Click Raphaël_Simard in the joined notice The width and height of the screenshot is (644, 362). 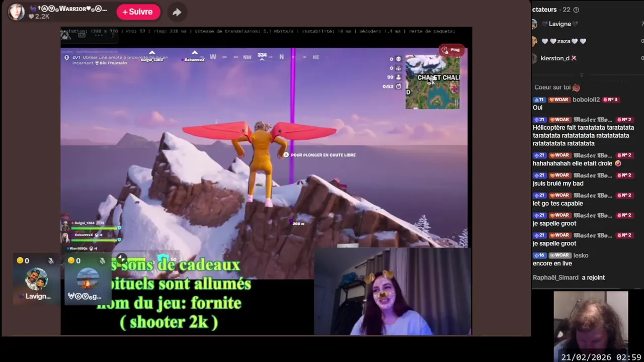(555, 278)
